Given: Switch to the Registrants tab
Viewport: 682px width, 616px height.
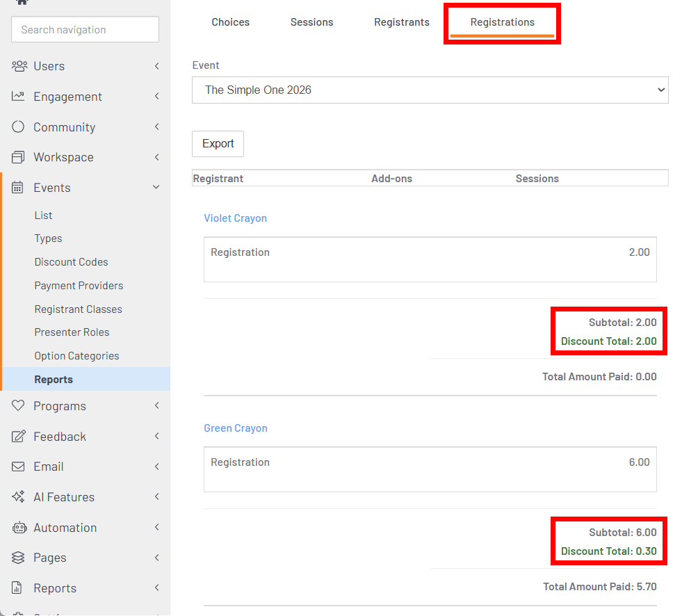Looking at the screenshot, I should [x=401, y=22].
